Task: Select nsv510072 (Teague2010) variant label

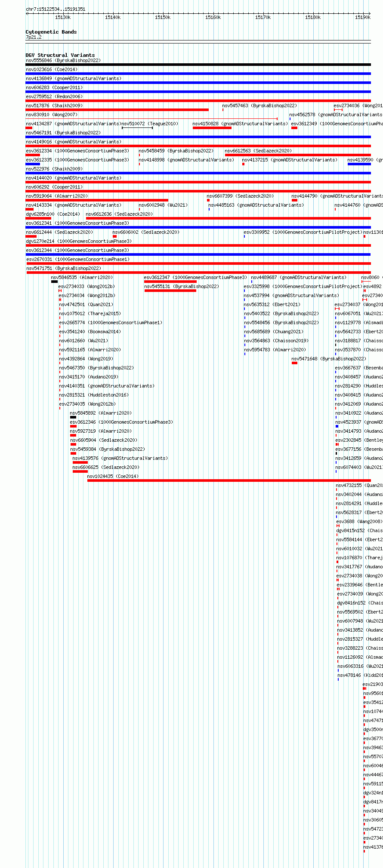Action: (x=150, y=124)
